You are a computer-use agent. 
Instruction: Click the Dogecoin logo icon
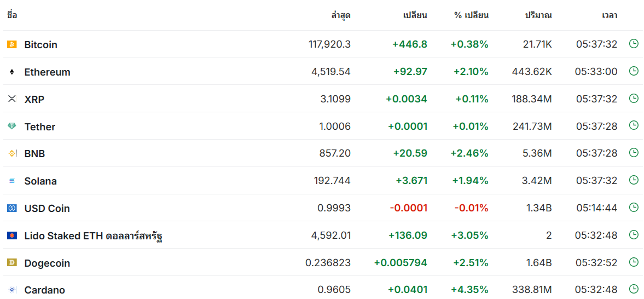(12, 262)
